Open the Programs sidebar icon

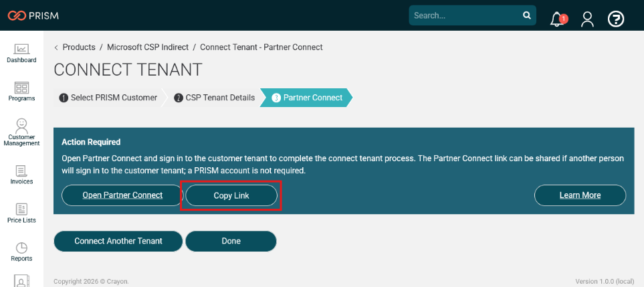pos(21,88)
